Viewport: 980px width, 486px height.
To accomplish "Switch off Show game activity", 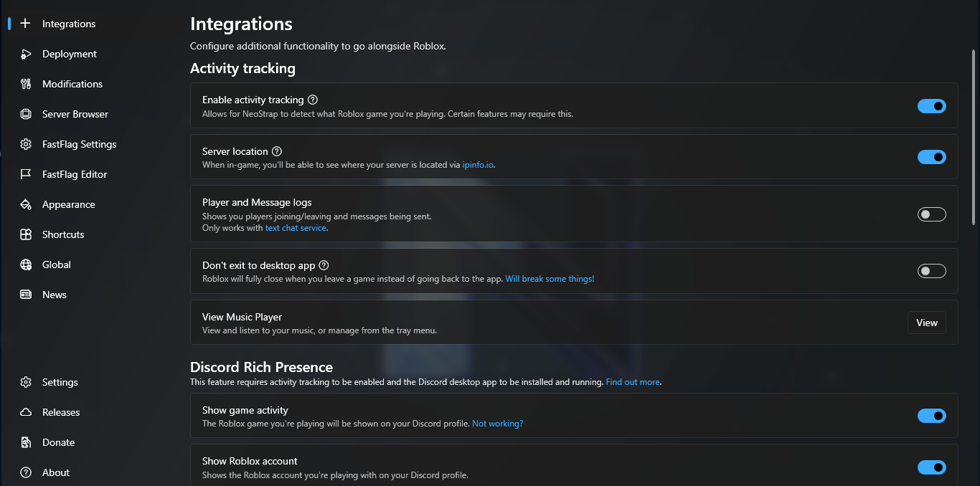I will coord(931,416).
